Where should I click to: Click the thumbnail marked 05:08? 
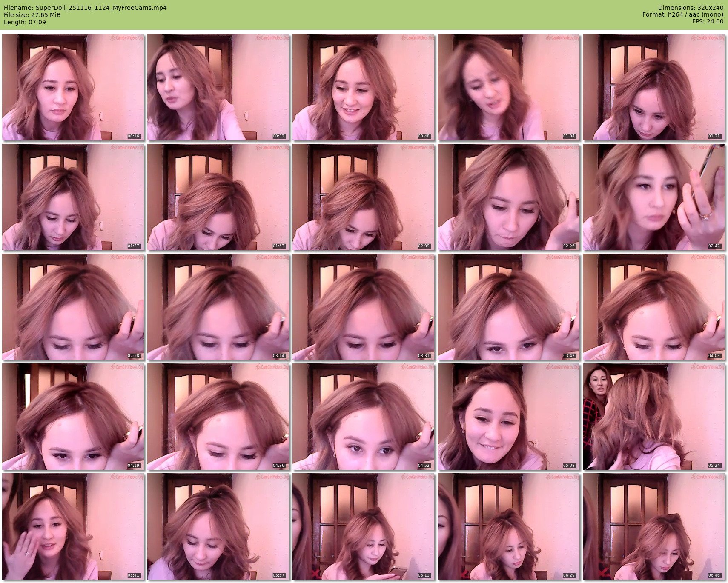509,417
